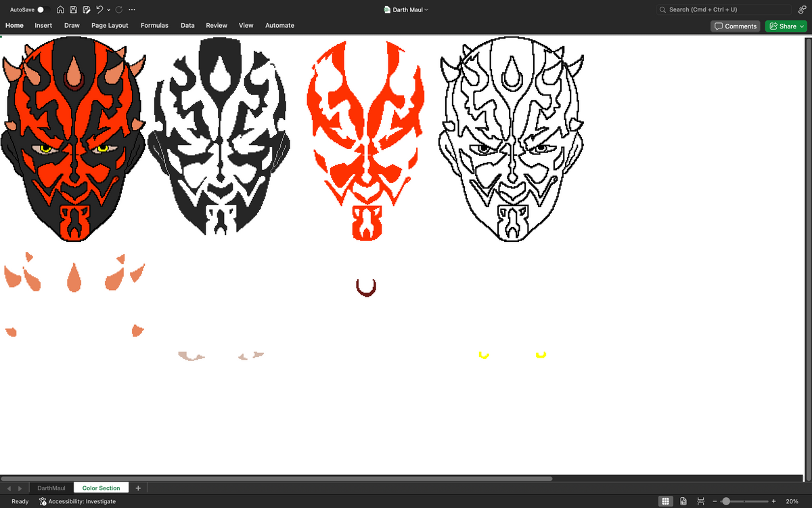This screenshot has width=812, height=508.
Task: Click Accessibility: Investigate status
Action: coord(77,501)
